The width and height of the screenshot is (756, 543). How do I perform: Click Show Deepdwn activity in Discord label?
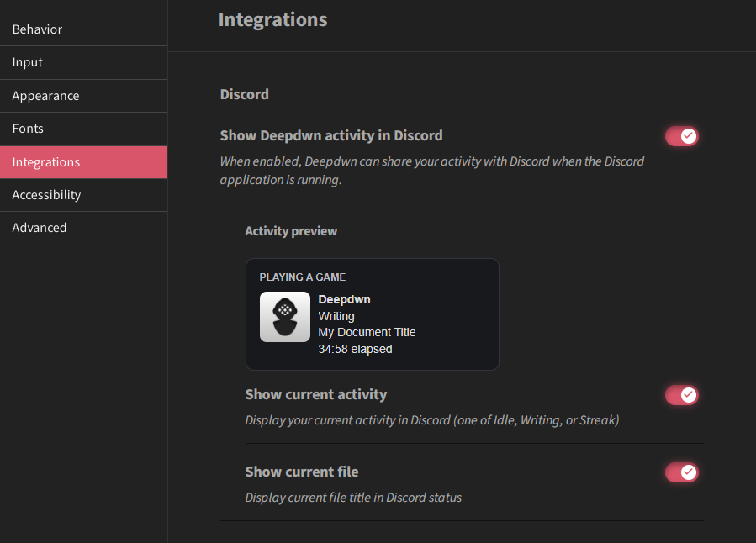pos(331,136)
